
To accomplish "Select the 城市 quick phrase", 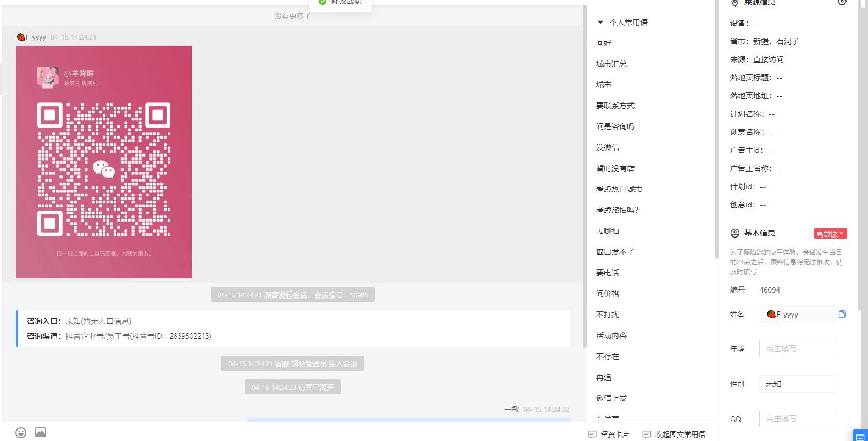I will [x=604, y=85].
